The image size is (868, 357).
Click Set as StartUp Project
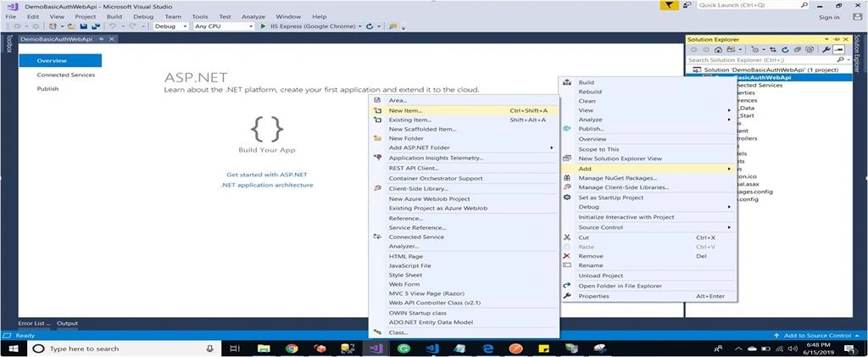[x=648, y=197]
